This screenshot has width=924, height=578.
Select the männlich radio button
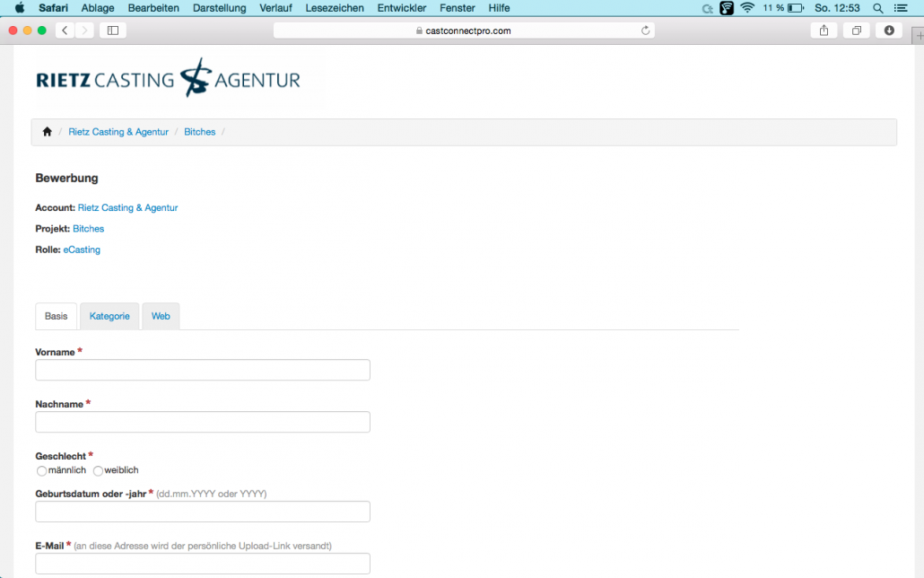[x=41, y=470]
